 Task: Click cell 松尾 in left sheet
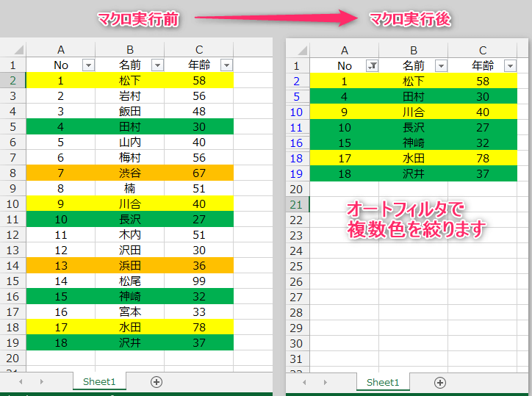point(130,281)
